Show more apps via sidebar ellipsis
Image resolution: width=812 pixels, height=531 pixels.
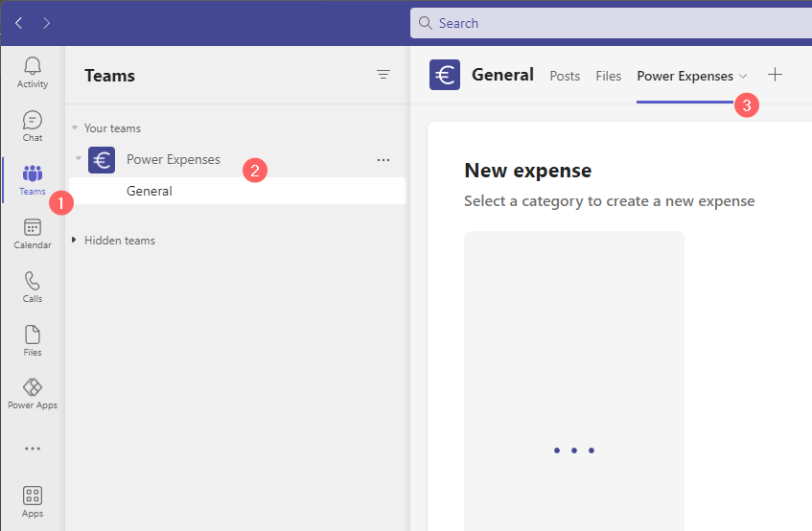point(33,448)
